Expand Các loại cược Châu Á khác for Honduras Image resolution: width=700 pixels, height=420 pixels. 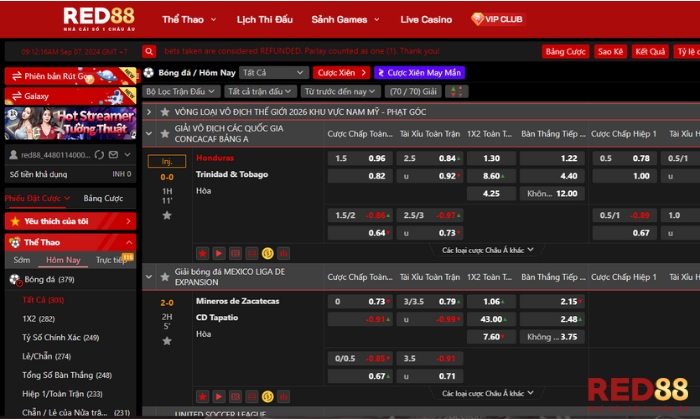(488, 250)
